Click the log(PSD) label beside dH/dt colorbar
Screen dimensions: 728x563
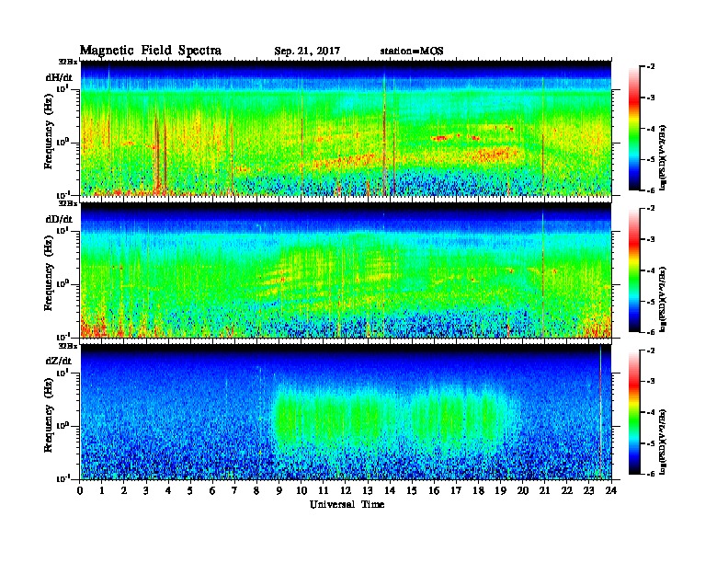coord(664,157)
